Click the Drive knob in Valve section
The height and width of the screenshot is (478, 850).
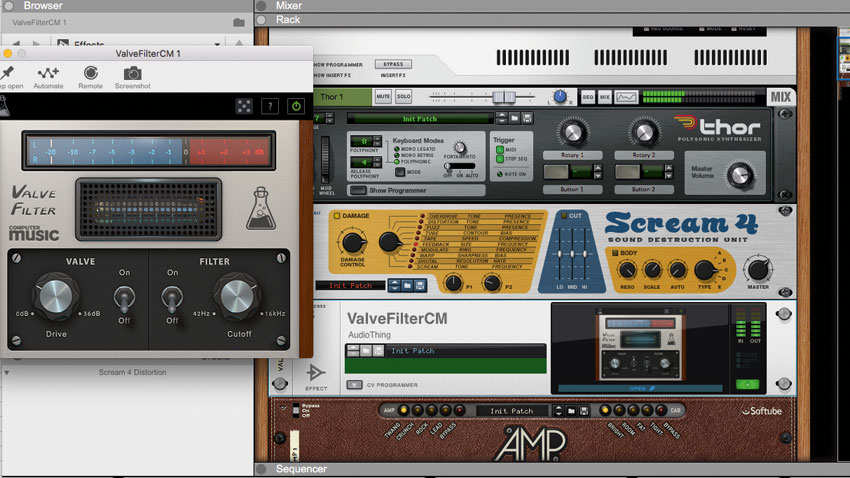[x=56, y=296]
